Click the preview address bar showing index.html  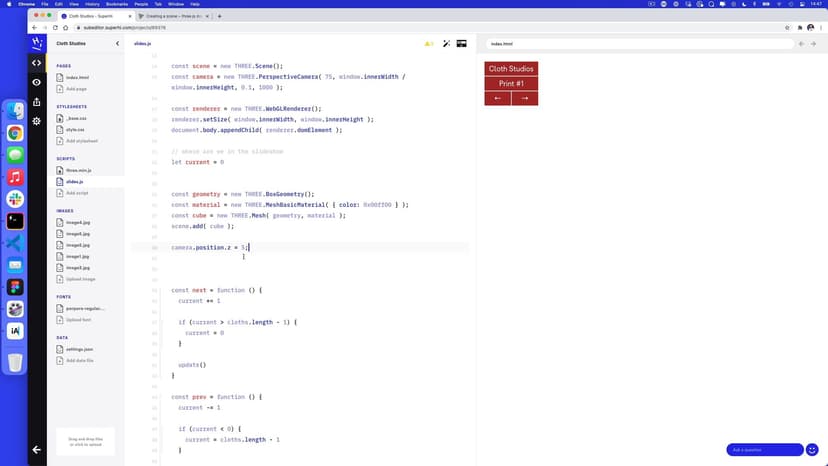click(x=640, y=44)
